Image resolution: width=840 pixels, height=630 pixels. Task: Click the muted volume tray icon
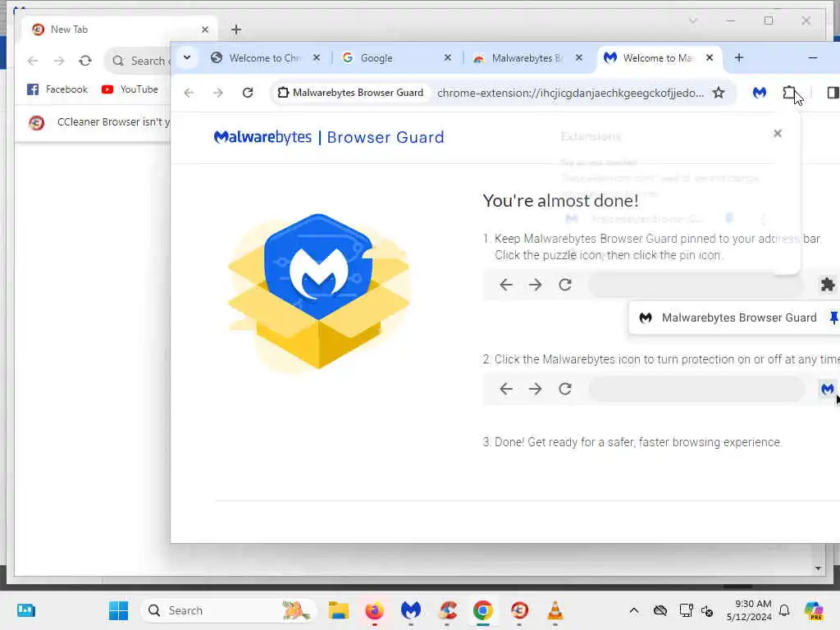(x=706, y=610)
